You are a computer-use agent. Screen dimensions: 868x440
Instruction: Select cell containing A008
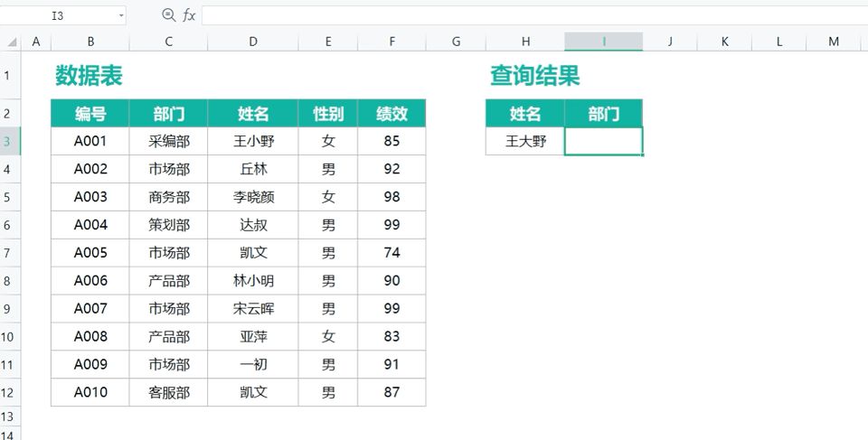point(90,336)
